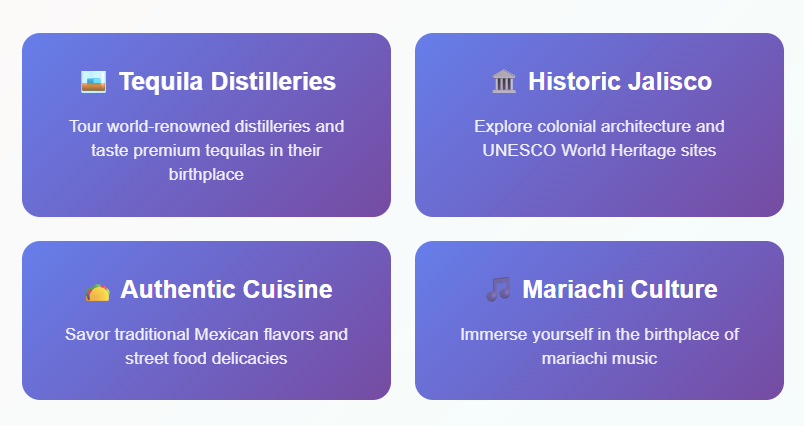
Task: Click the word 'birthplace' in the Tequila card
Action: tap(206, 174)
